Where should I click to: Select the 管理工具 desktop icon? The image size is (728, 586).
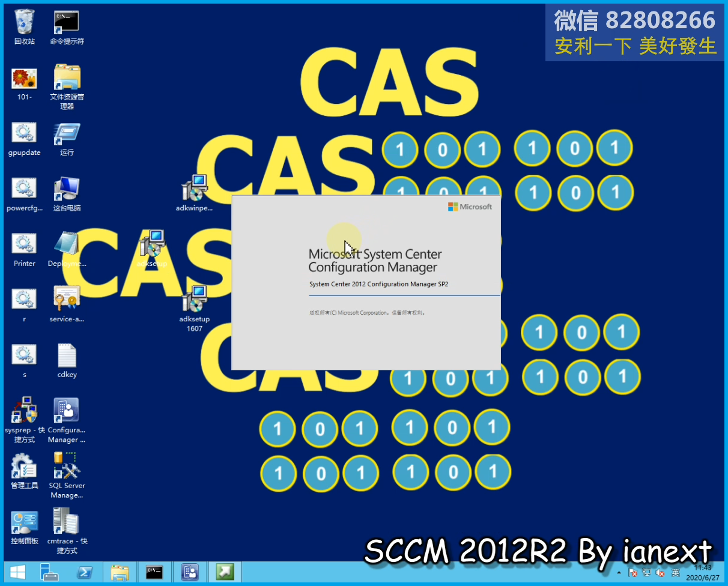click(x=25, y=471)
